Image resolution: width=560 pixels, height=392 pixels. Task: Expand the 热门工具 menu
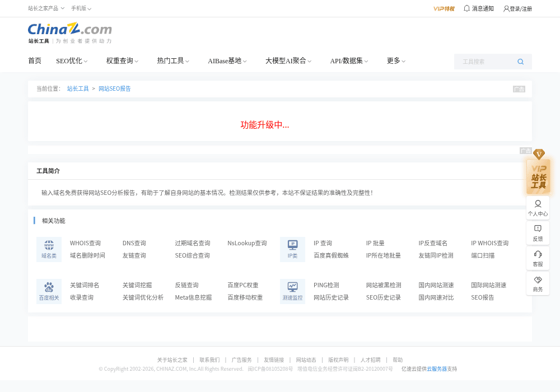point(173,61)
